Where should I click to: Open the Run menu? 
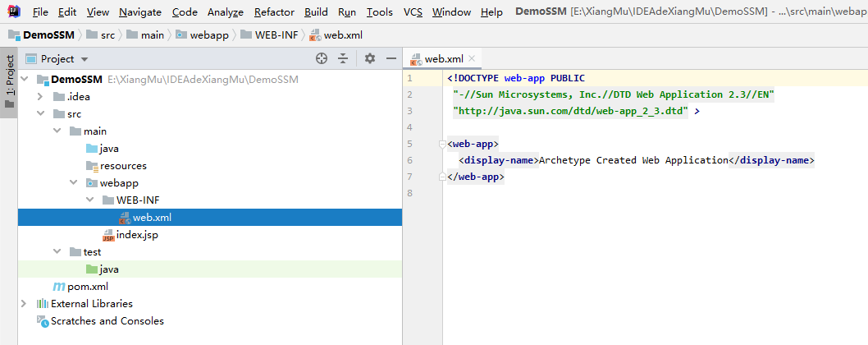pos(347,11)
